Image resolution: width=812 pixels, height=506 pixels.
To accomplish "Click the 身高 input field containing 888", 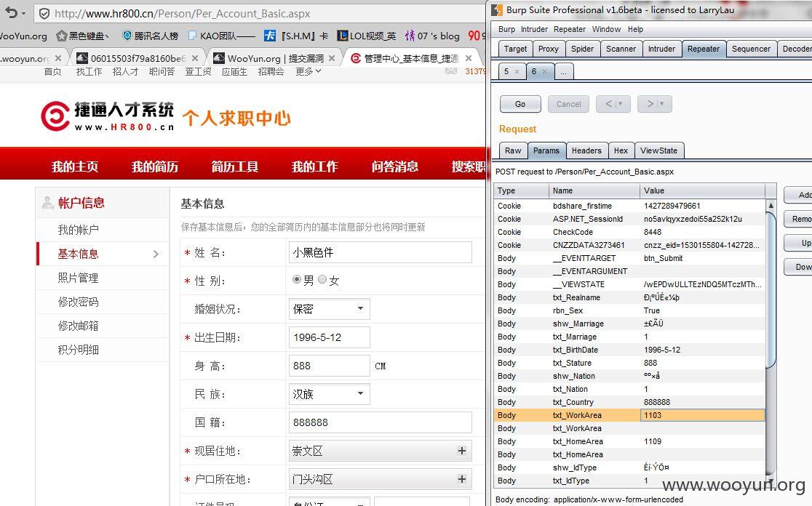I will (329, 366).
